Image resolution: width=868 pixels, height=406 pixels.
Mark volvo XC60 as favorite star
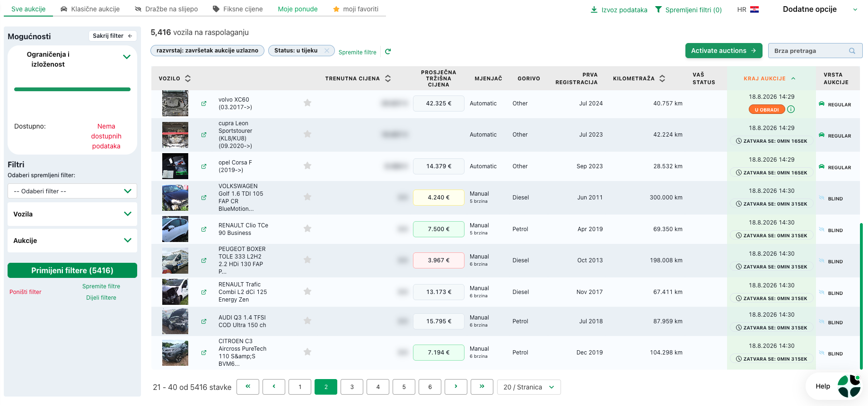pyautogui.click(x=307, y=103)
